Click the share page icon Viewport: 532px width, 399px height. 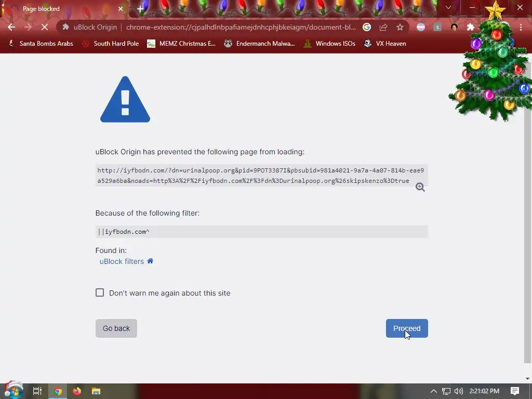(x=383, y=27)
